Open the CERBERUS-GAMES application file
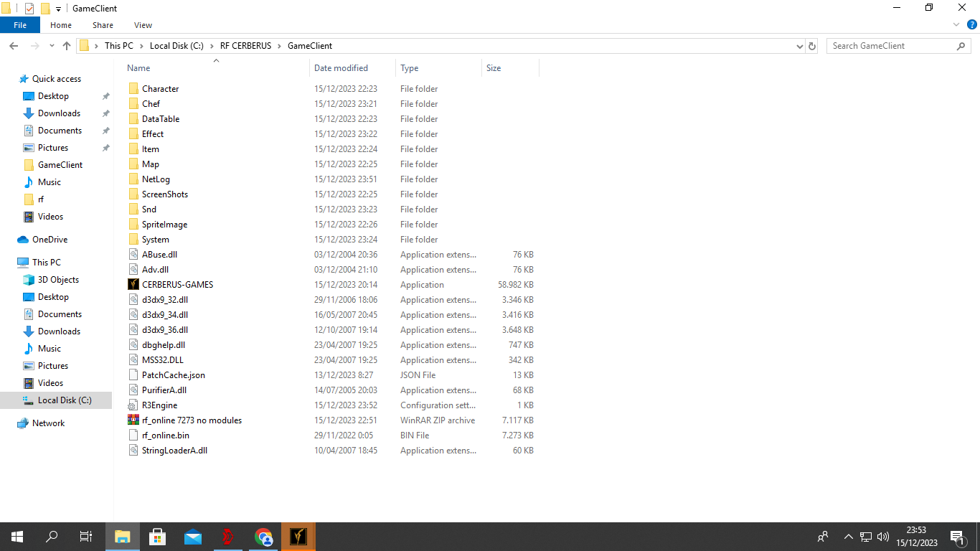This screenshot has width=980, height=551. tap(177, 285)
